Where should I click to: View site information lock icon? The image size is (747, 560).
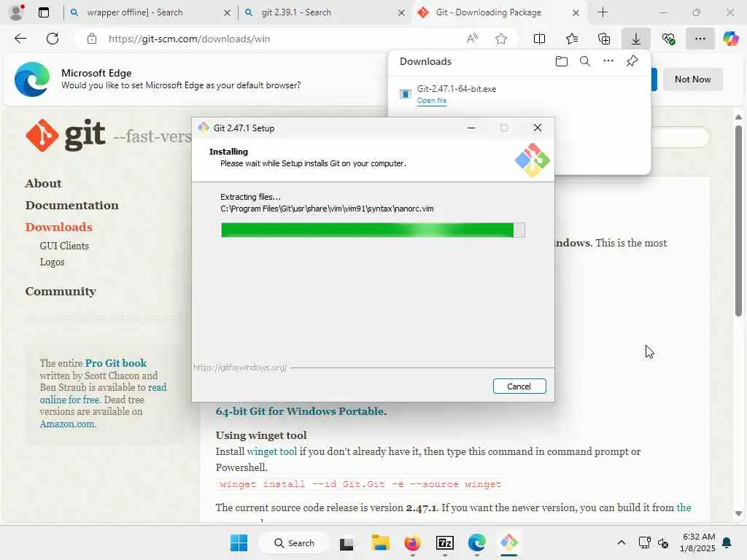tap(92, 39)
